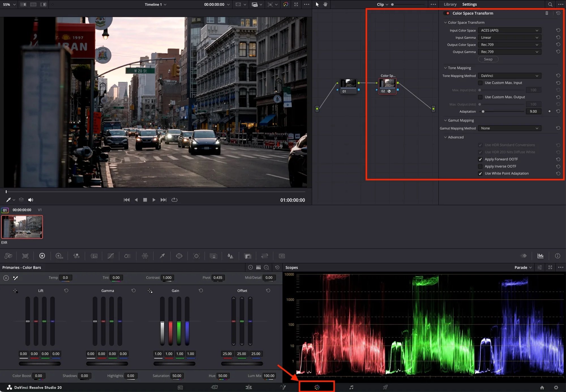Switch to the Settings tab
Image resolution: width=566 pixels, height=392 pixels.
point(469,4)
